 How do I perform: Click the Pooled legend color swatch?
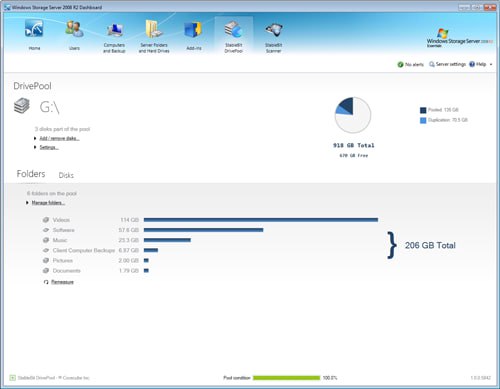(423, 110)
